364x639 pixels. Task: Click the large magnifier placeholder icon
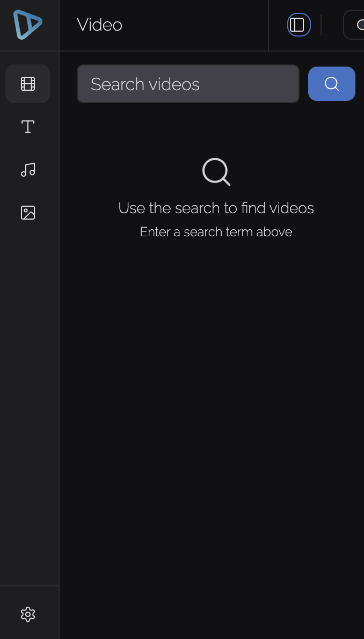click(216, 172)
